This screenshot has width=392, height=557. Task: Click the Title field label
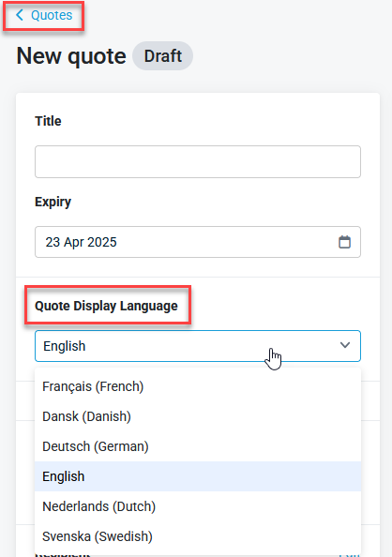(48, 121)
